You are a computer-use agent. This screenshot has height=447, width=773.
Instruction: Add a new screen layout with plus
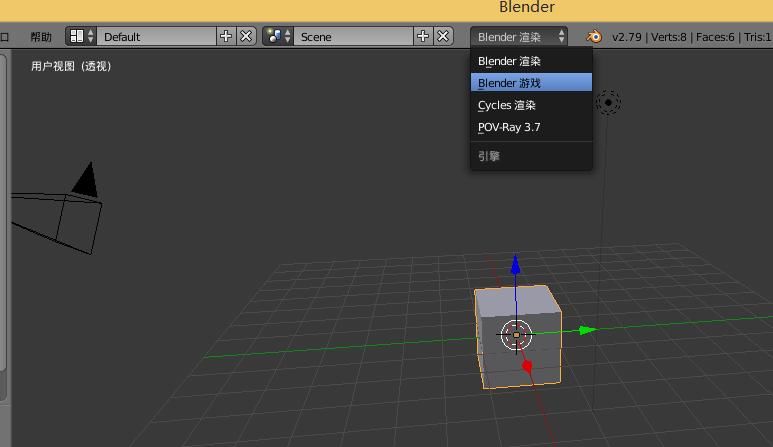click(226, 36)
